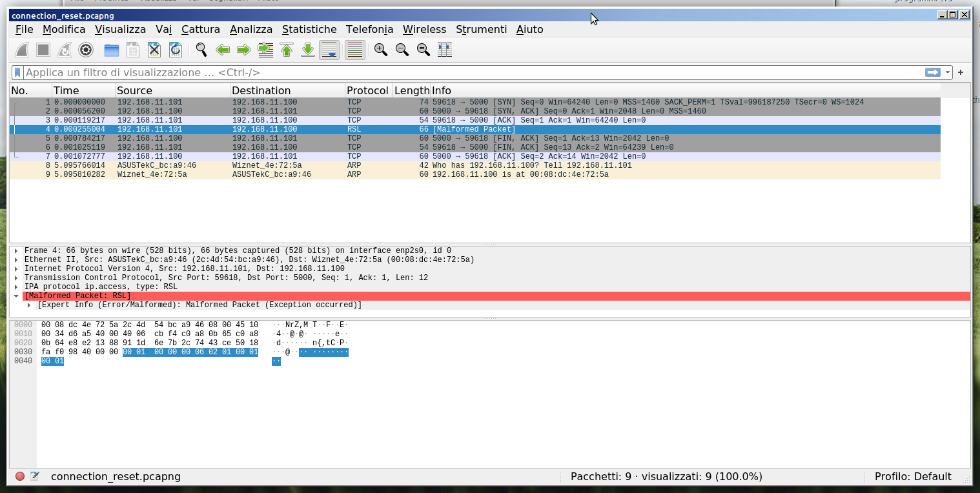Toggle packet list colorization

pyautogui.click(x=355, y=50)
